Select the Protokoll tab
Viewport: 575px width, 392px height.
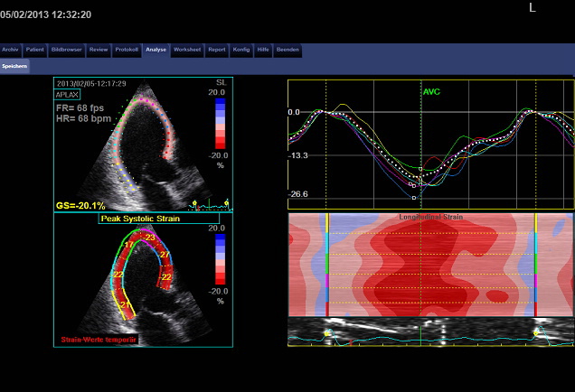click(127, 50)
